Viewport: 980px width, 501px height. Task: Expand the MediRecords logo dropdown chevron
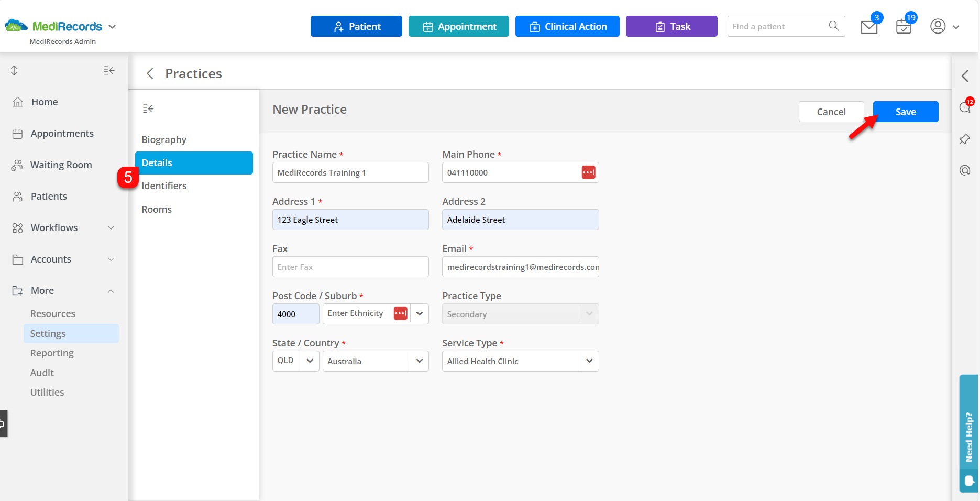(112, 26)
